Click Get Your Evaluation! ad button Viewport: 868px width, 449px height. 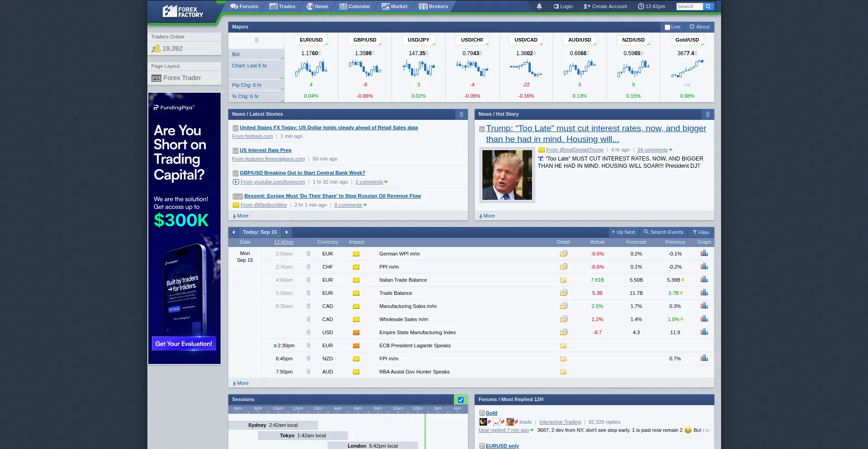tap(184, 344)
